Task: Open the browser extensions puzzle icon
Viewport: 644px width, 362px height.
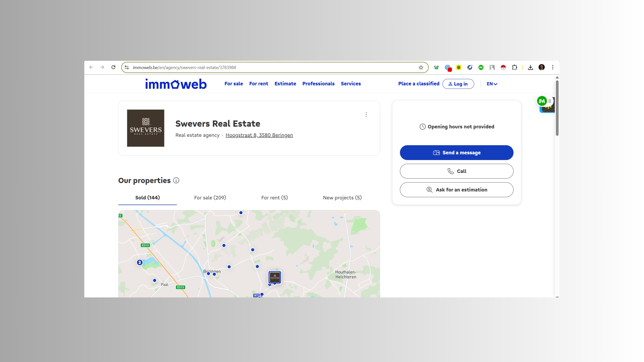Action: pyautogui.click(x=514, y=67)
